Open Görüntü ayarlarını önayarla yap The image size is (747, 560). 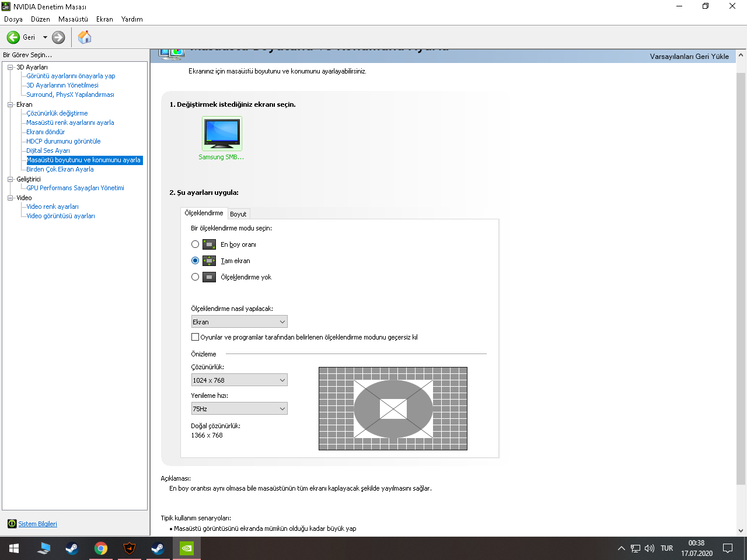pos(71,76)
